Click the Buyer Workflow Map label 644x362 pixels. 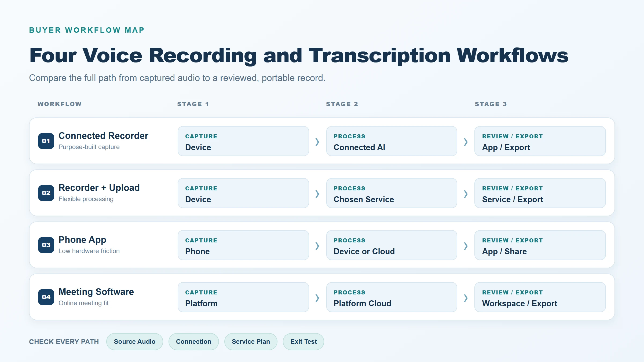(87, 30)
